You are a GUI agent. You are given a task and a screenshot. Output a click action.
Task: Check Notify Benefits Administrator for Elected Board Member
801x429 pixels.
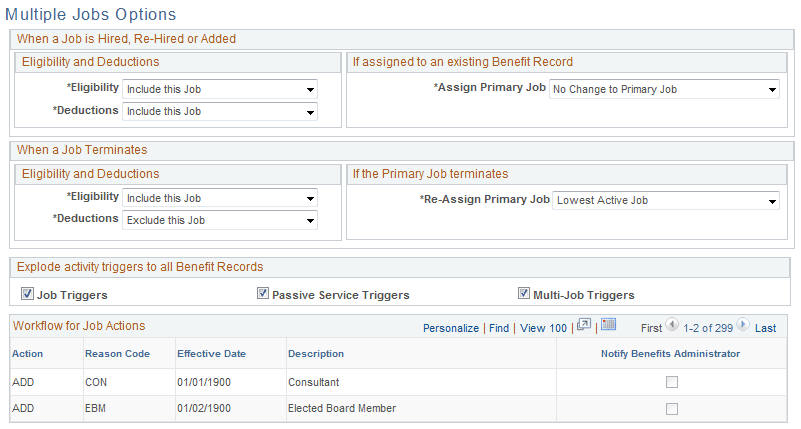(672, 409)
